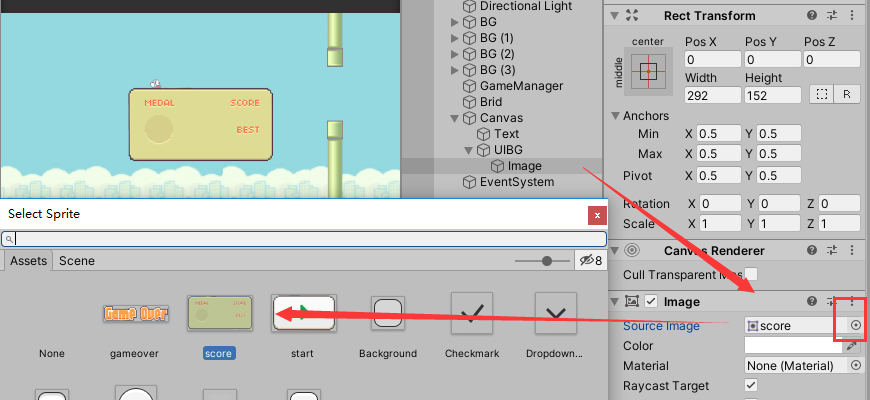Select the score sprite thumbnail

220,312
